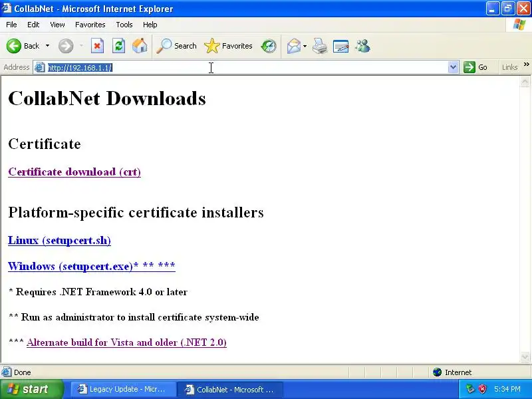Image resolution: width=532 pixels, height=399 pixels.
Task: Expand the address bar dropdown list
Action: 453,68
